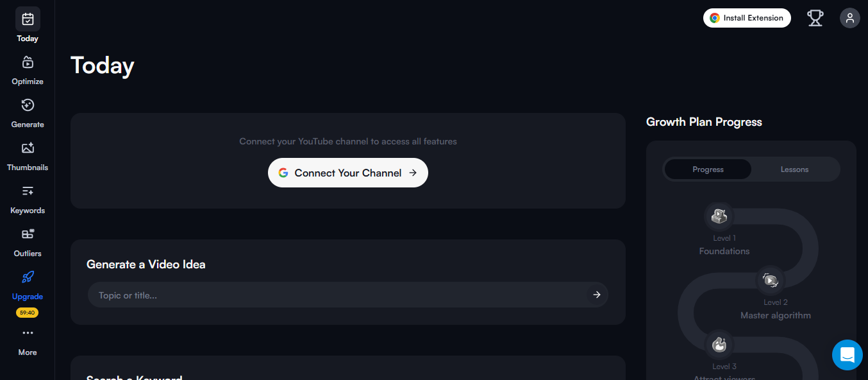Expand the More menu in sidebar
Screen dimensions: 868x380
[x=28, y=333]
